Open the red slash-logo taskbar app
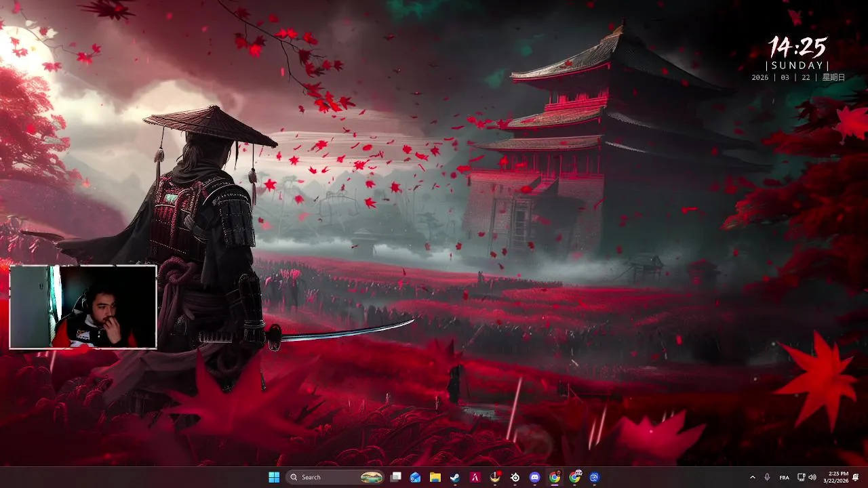The height and width of the screenshot is (488, 868). (x=475, y=477)
